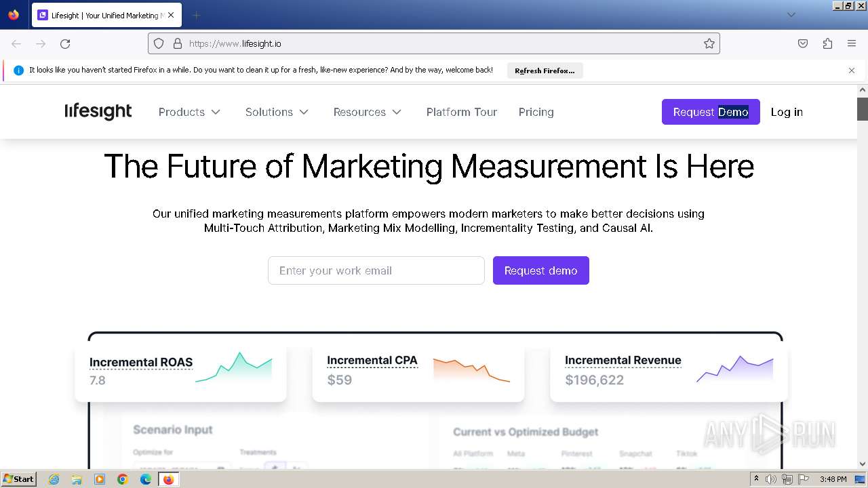
Task: Go to Lifesight home via logo
Action: pos(98,111)
